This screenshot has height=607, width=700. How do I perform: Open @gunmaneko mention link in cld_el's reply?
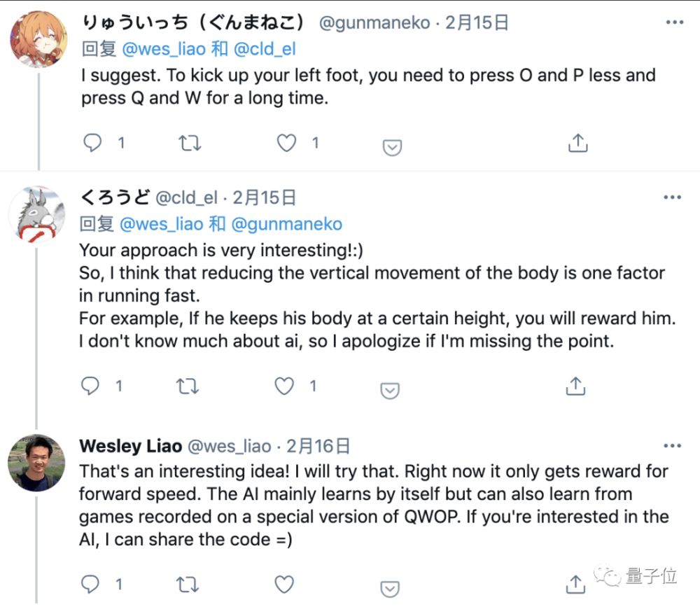[x=286, y=224]
